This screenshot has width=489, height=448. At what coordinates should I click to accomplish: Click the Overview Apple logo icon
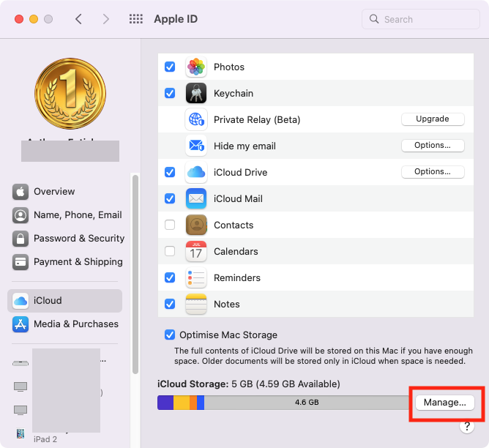(20, 191)
